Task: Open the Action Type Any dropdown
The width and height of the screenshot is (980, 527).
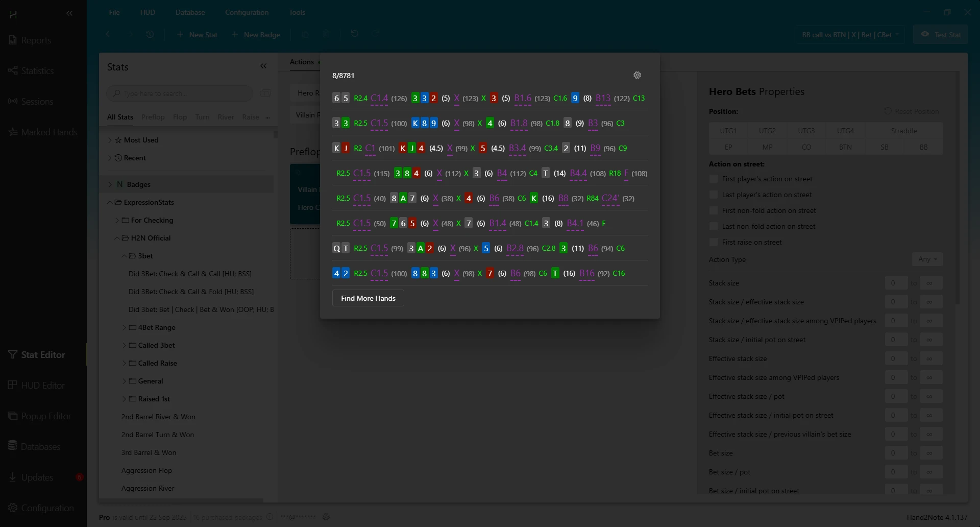Action: [927, 259]
